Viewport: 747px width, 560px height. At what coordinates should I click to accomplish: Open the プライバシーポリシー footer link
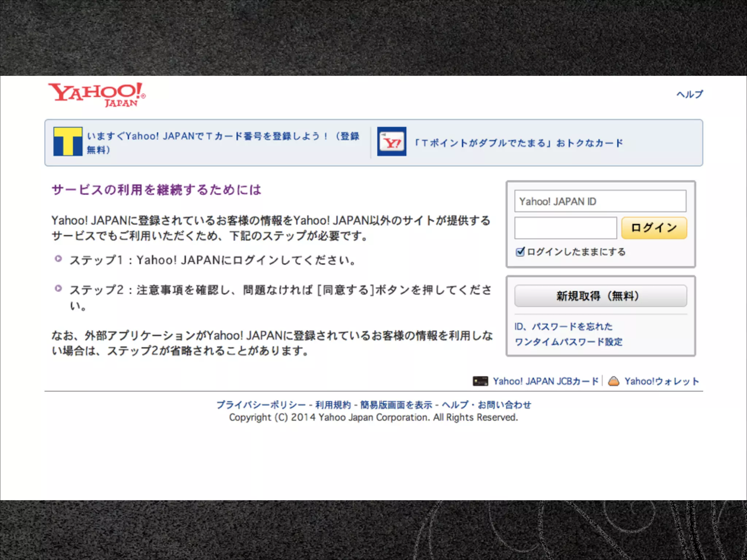261,405
